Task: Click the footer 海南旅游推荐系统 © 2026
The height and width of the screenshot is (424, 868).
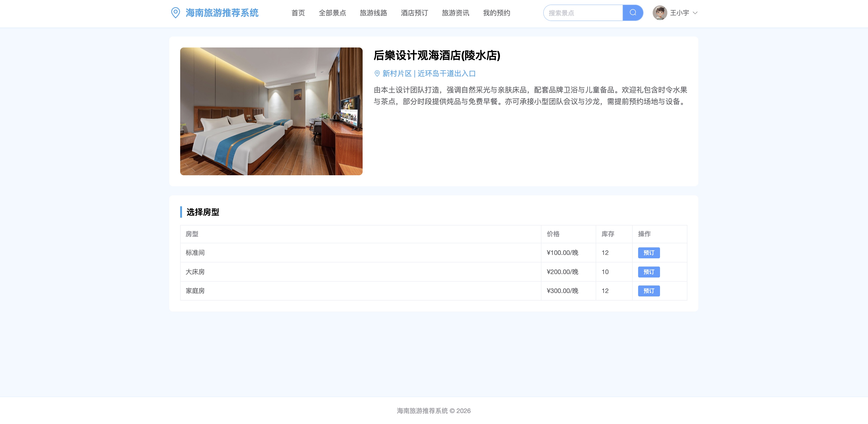Action: click(x=434, y=411)
